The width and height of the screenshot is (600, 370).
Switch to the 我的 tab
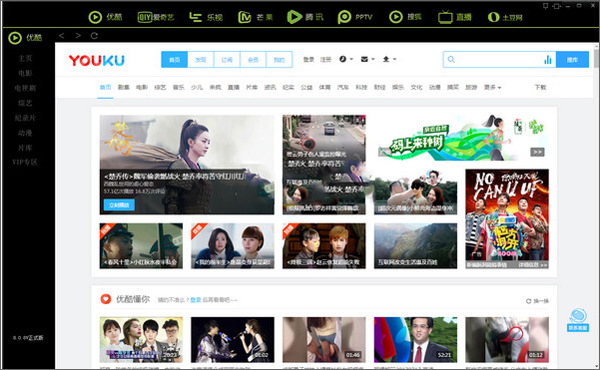pos(279,60)
